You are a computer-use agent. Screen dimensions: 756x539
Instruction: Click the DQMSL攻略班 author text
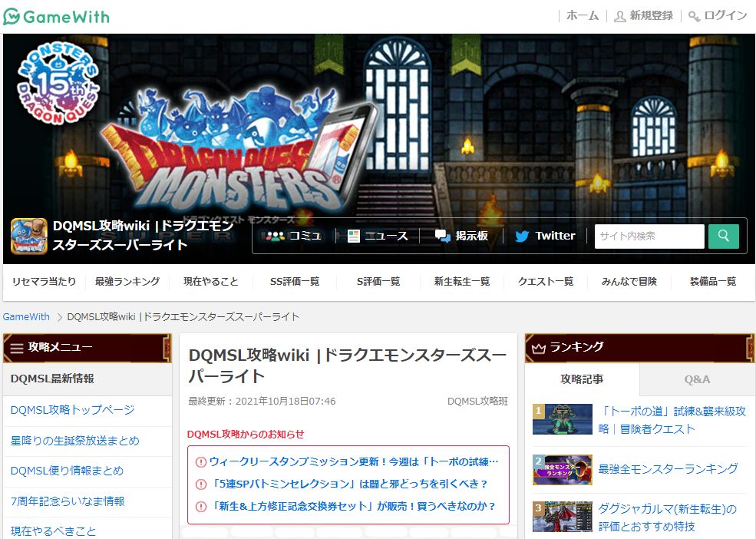477,402
